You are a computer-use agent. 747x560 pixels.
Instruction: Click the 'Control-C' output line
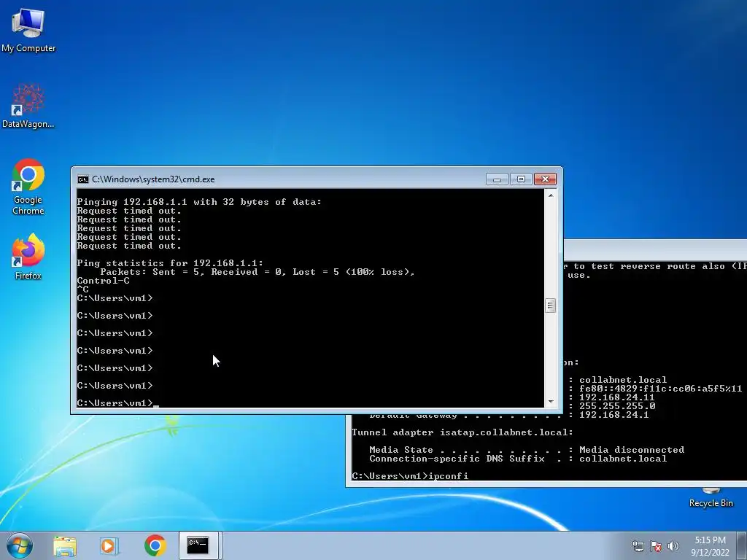point(104,281)
